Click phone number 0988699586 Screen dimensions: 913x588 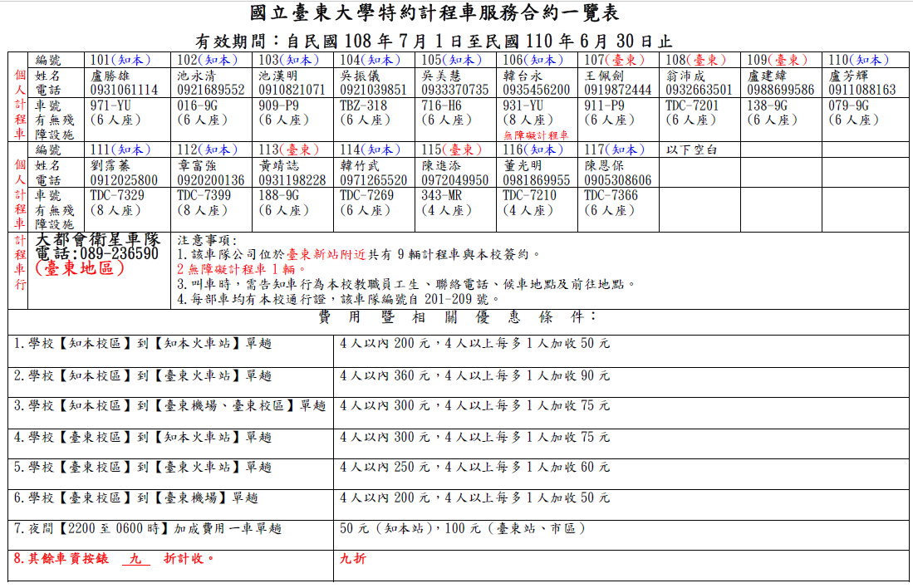click(x=781, y=91)
